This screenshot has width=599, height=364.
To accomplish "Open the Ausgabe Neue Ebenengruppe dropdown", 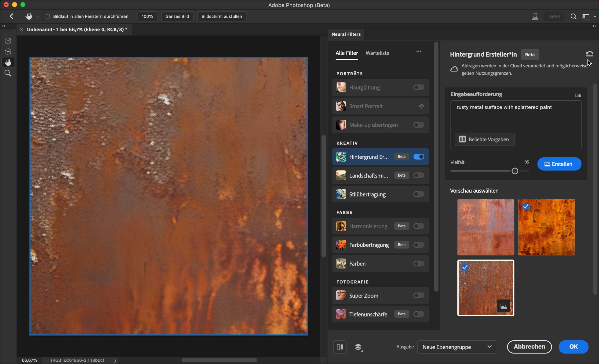I will [457, 347].
